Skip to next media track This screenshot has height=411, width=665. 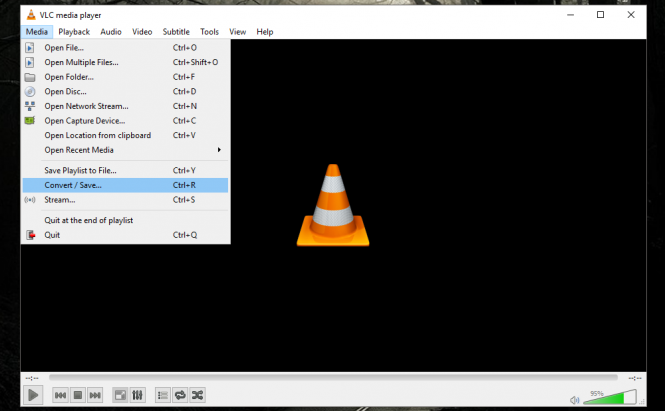click(96, 395)
